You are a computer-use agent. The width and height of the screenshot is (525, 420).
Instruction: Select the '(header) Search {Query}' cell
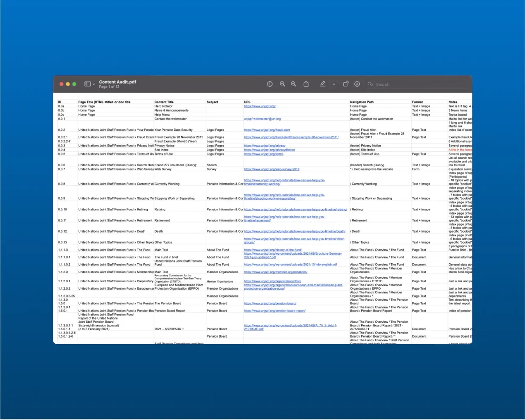367,165
